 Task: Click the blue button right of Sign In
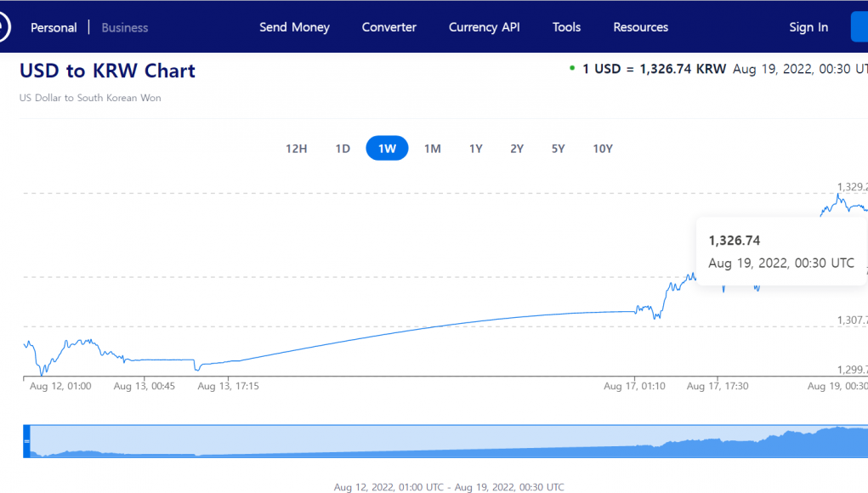tap(859, 27)
